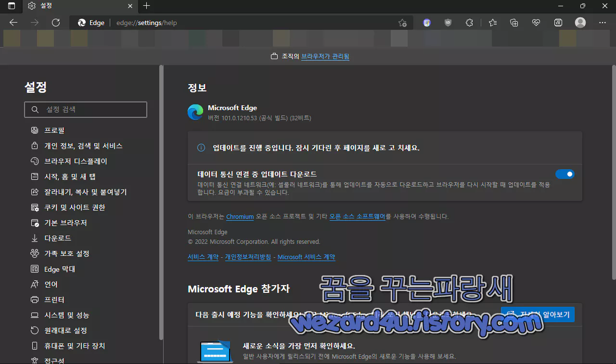This screenshot has height=364, width=616.
Task: Reload the page with the refresh icon
Action: tap(56, 22)
